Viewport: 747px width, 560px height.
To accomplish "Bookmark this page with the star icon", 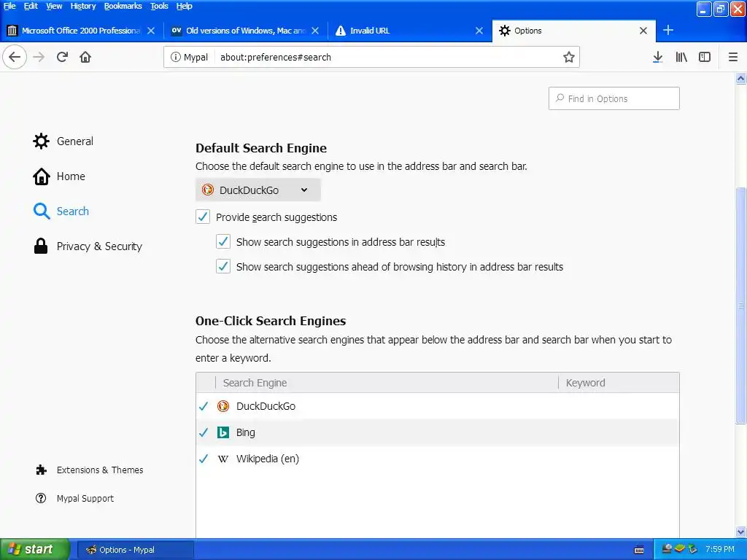I will pyautogui.click(x=568, y=57).
